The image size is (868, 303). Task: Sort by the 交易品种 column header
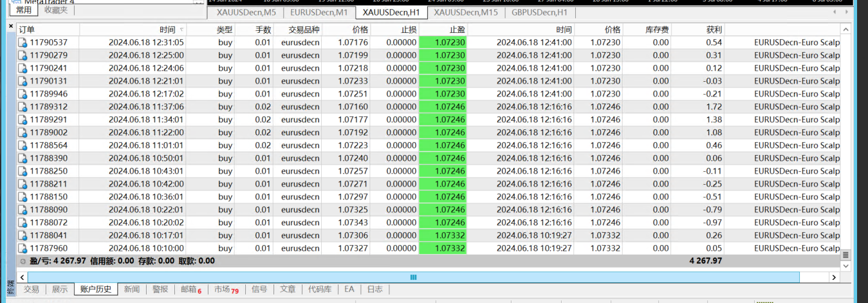[297, 30]
